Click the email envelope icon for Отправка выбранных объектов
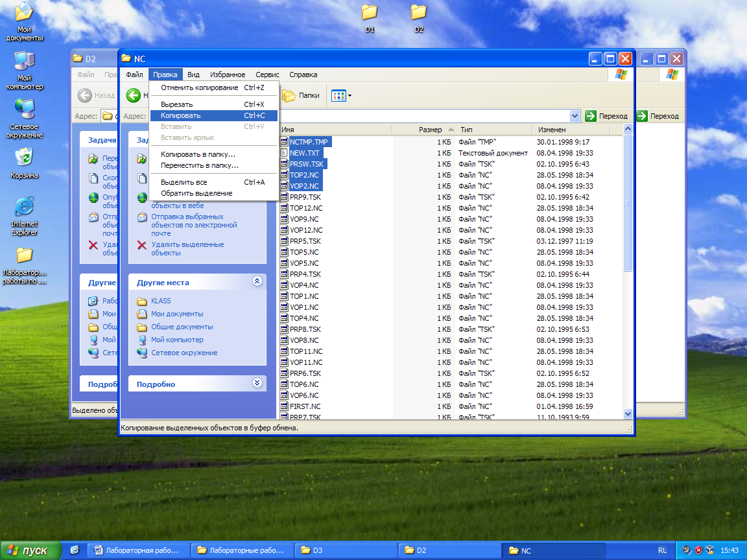 [142, 218]
